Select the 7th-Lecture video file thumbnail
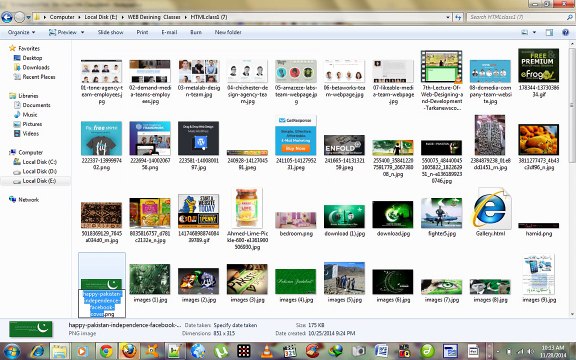Image resolution: width=576 pixels, height=360 pixels. pyautogui.click(x=441, y=66)
